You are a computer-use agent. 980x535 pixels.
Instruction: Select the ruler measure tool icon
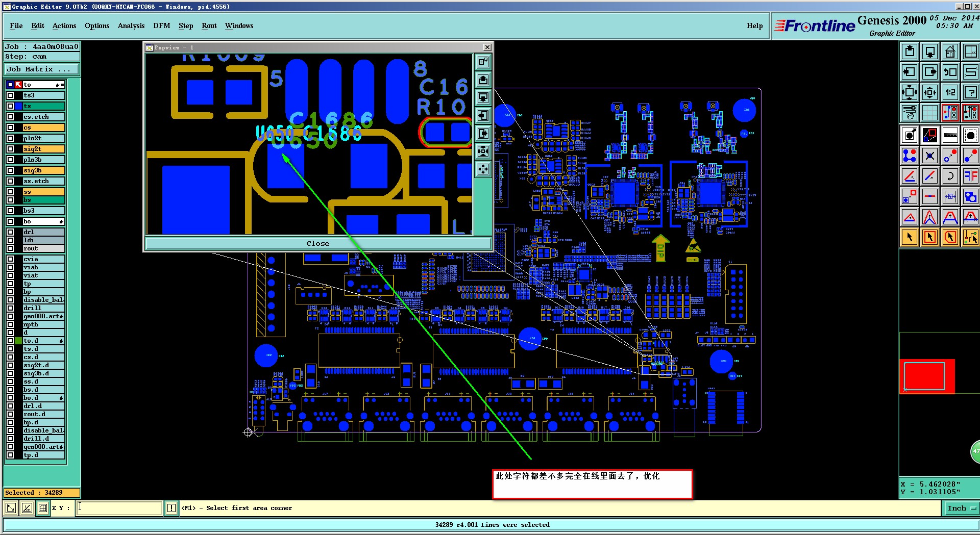[x=950, y=135]
